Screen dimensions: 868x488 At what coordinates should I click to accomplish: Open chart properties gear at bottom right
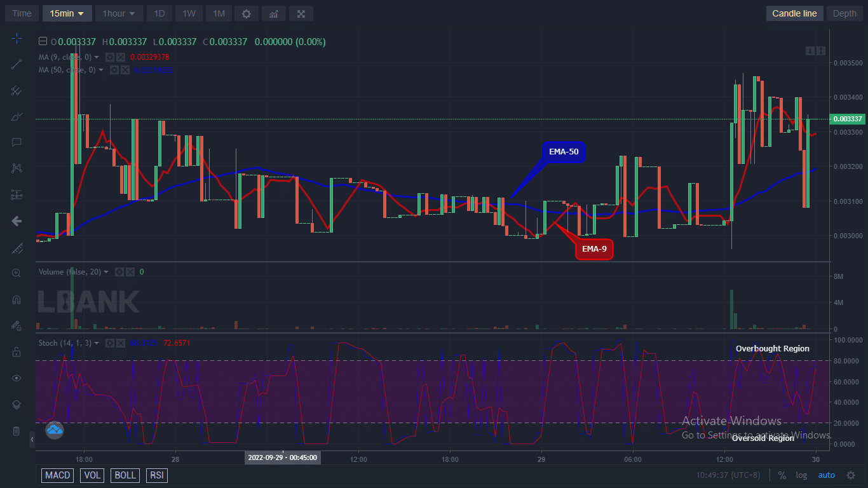[851, 475]
